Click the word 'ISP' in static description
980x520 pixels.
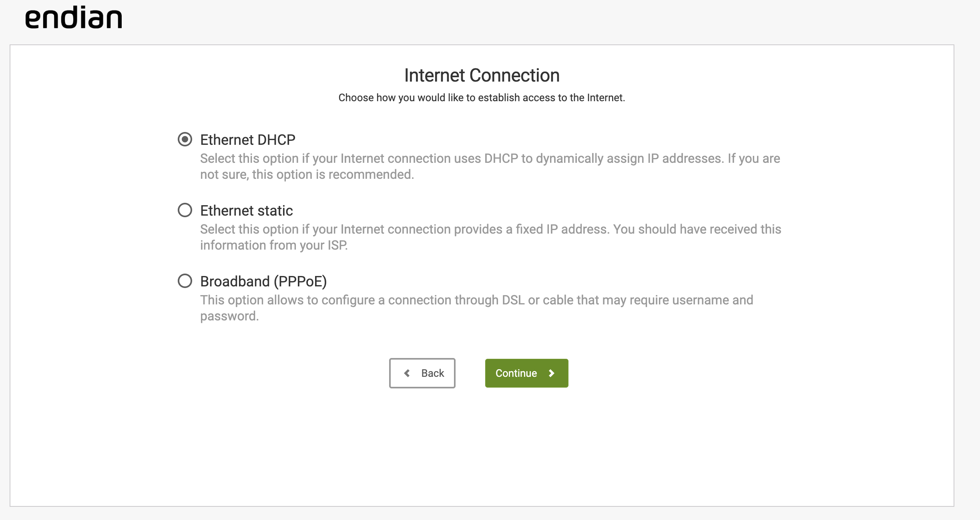click(x=337, y=245)
